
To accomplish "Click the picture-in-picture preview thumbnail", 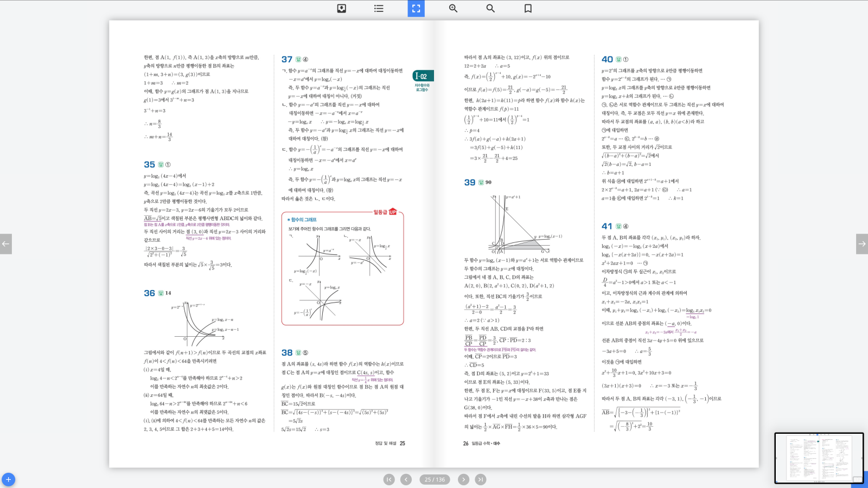I will coord(819,458).
